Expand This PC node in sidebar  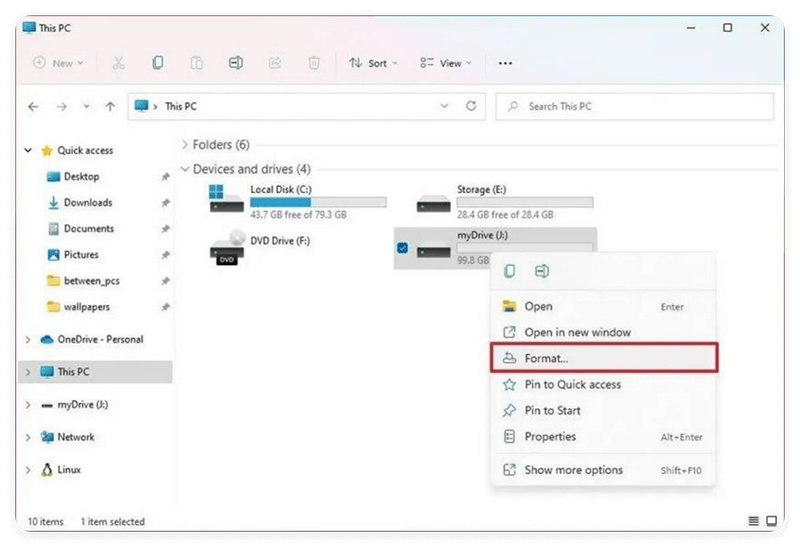pyautogui.click(x=28, y=371)
